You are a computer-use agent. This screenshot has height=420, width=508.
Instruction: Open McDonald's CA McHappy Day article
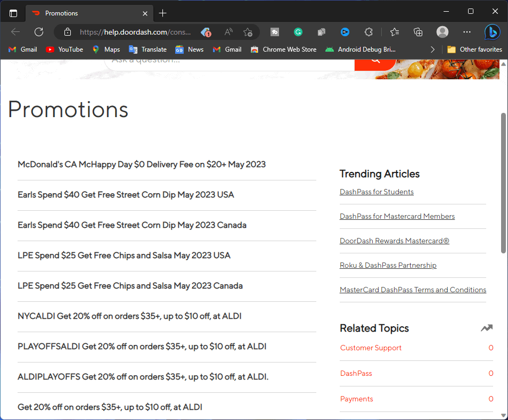pyautogui.click(x=142, y=164)
